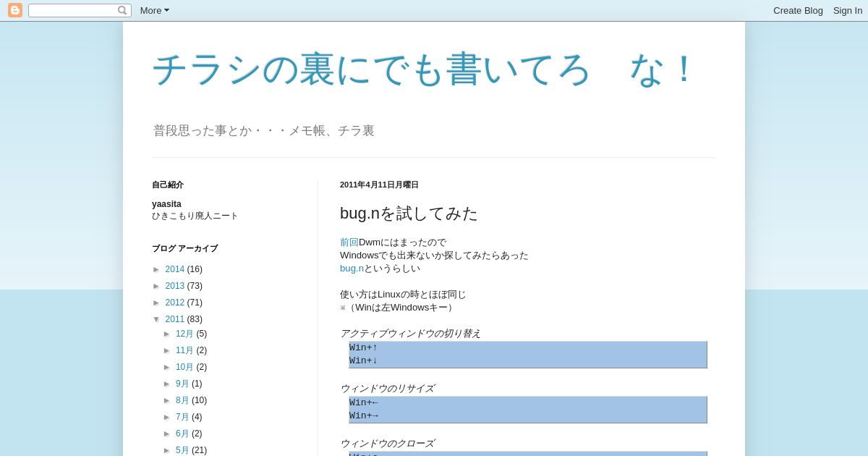Collapse the 2011 archive arrow
This screenshot has height=456, width=868.
pyautogui.click(x=157, y=319)
